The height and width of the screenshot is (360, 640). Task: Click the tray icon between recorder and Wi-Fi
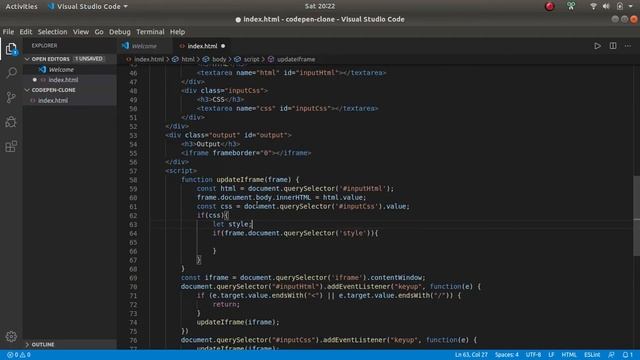point(571,6)
